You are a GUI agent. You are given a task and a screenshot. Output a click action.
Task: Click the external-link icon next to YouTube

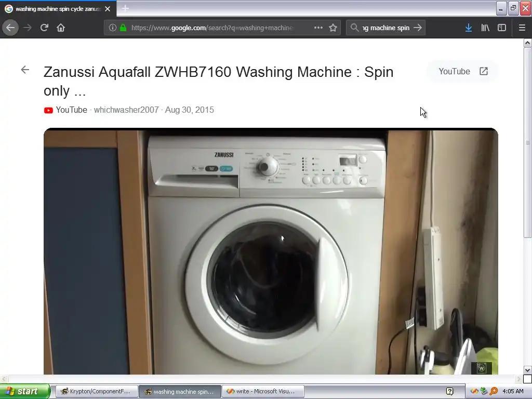[x=484, y=71]
